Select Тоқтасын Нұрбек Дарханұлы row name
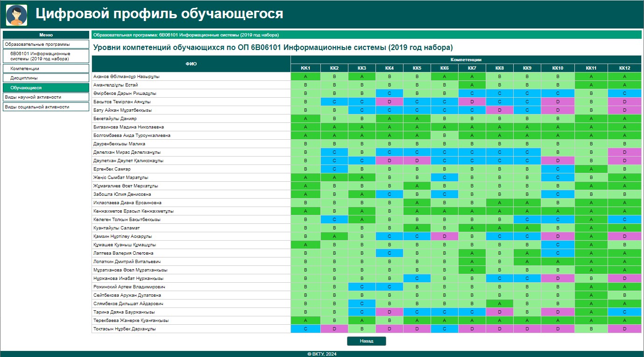The image size is (644, 357). coord(125,329)
